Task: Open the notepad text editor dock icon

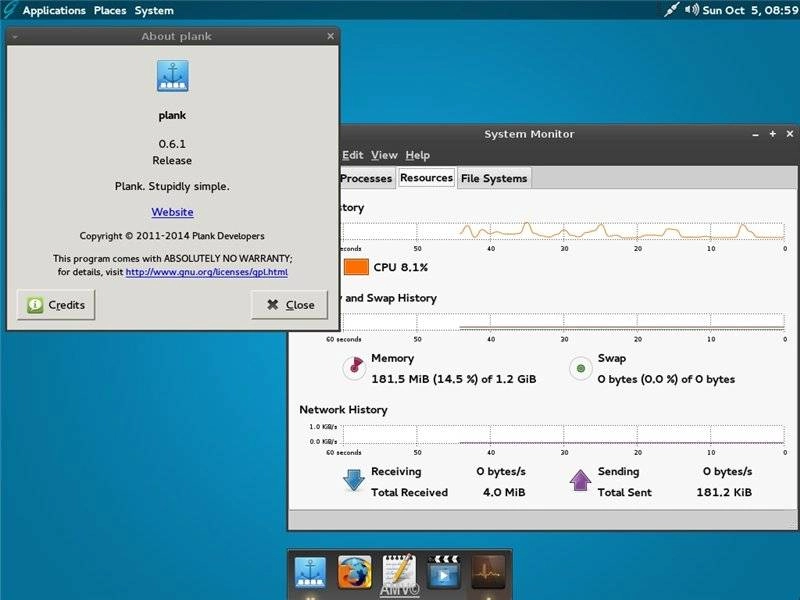Action: [399, 572]
